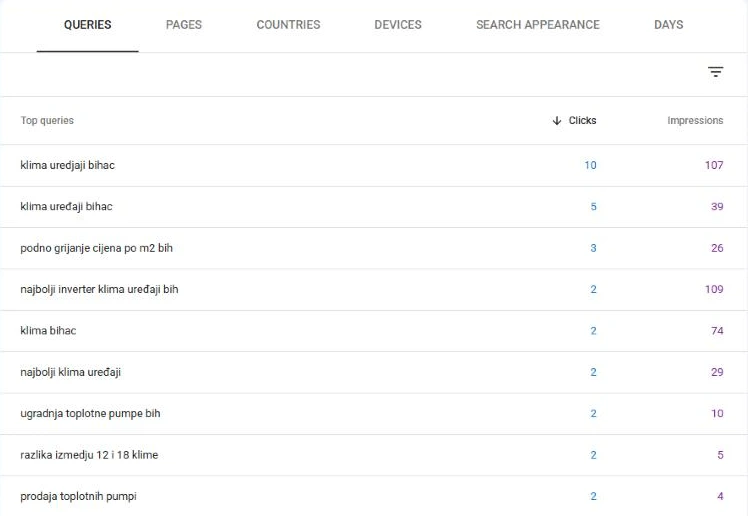Image resolution: width=748 pixels, height=516 pixels.
Task: Select query 'najbolji inverter klima uređaji bih'
Action: click(99, 289)
